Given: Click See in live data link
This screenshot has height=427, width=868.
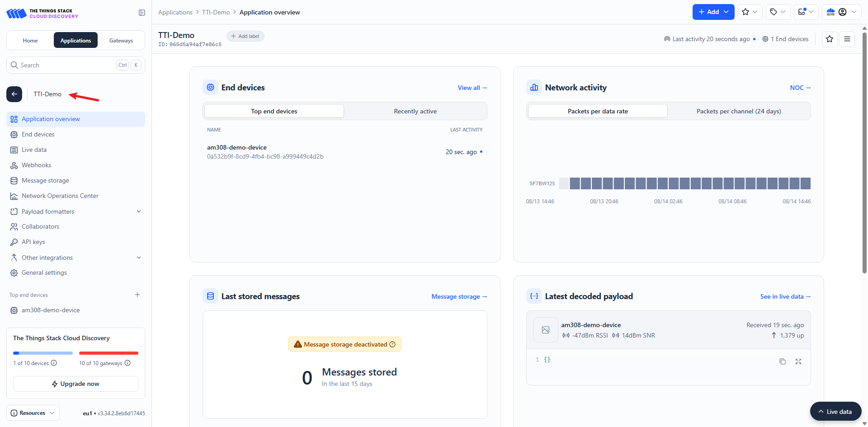Looking at the screenshot, I should [785, 296].
